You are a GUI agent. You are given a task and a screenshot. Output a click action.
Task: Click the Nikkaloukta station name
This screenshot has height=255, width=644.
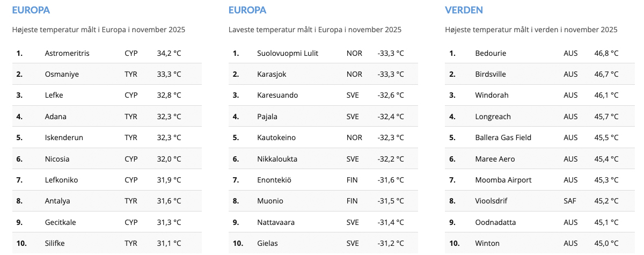click(x=277, y=159)
